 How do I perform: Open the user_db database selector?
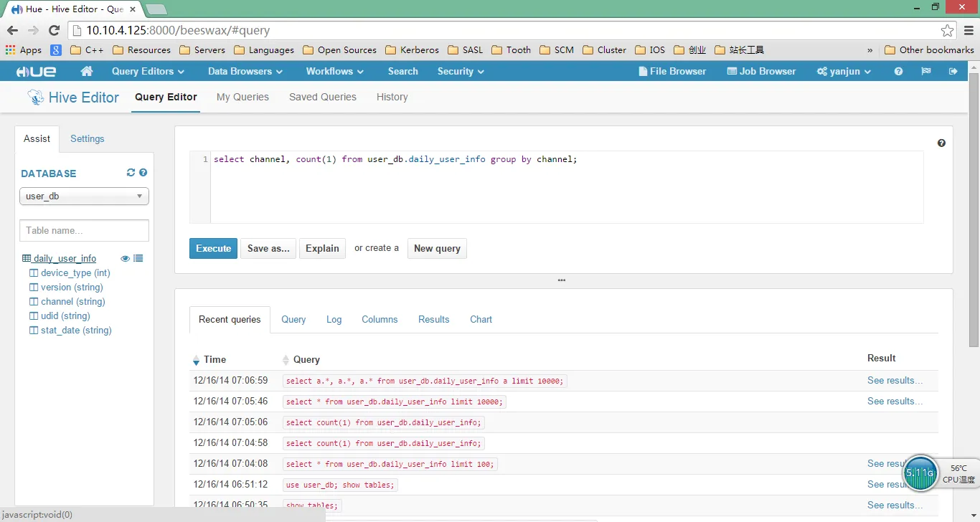pos(84,196)
